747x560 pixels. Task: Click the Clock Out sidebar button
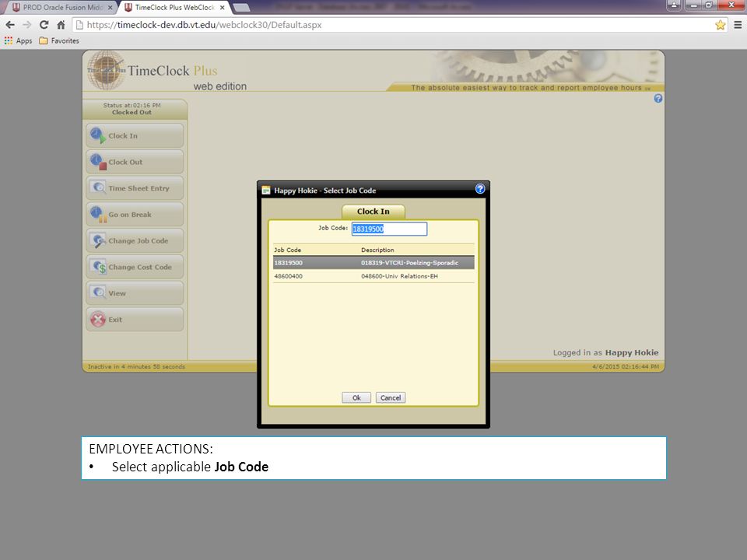tap(135, 162)
